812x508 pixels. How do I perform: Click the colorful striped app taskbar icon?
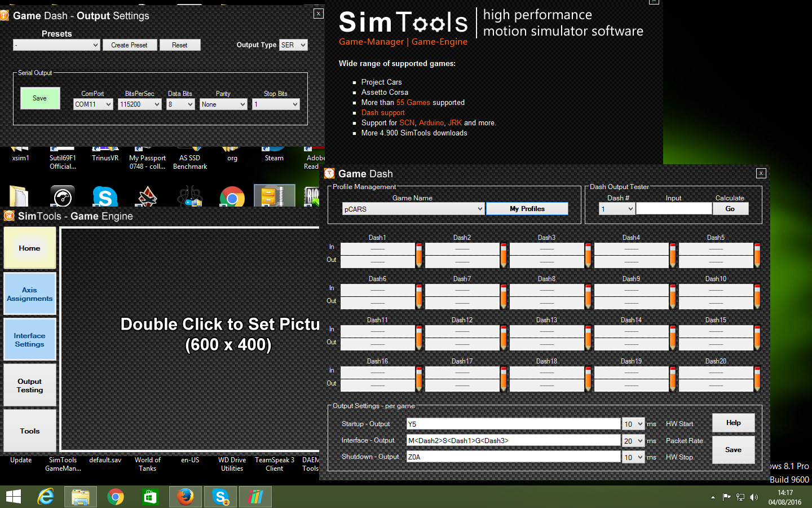tap(255, 497)
